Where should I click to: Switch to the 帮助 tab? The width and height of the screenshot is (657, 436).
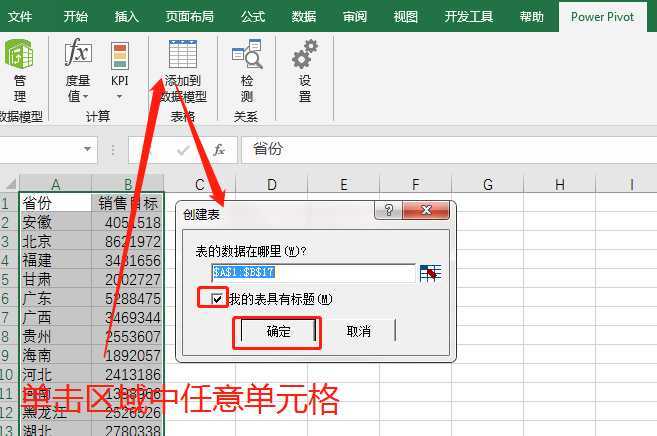coord(531,16)
